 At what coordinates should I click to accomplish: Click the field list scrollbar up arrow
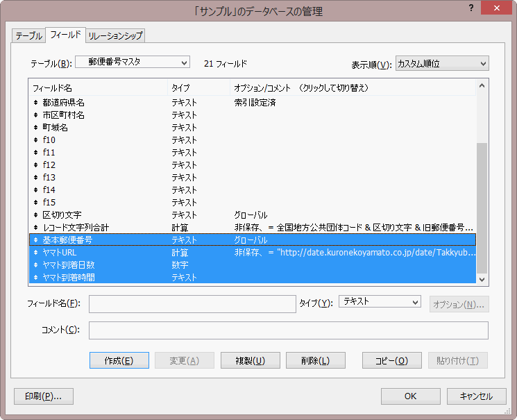point(482,85)
